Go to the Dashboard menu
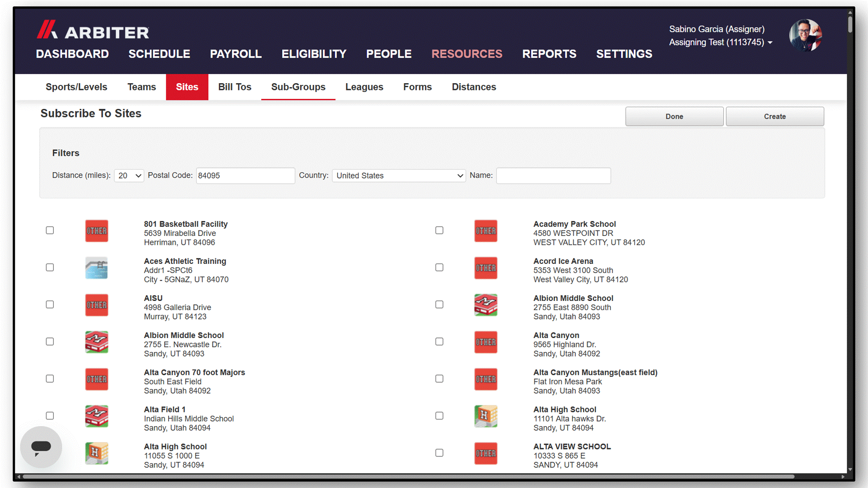 click(72, 54)
